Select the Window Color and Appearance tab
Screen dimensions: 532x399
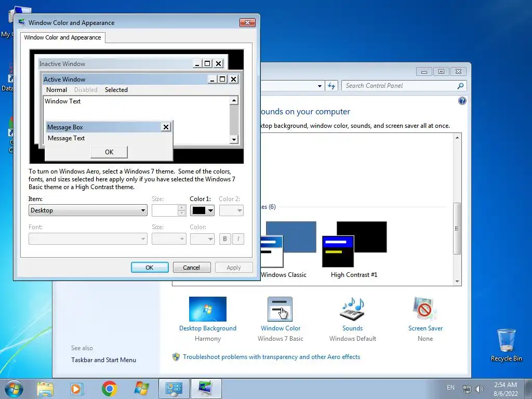(x=62, y=37)
